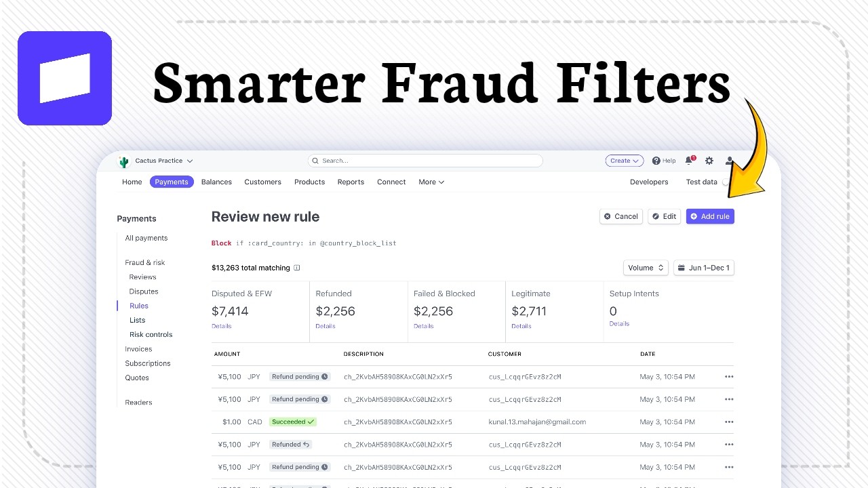Click the purple app logo in the banner
Image resolution: width=868 pixels, height=488 pixels.
[64, 78]
